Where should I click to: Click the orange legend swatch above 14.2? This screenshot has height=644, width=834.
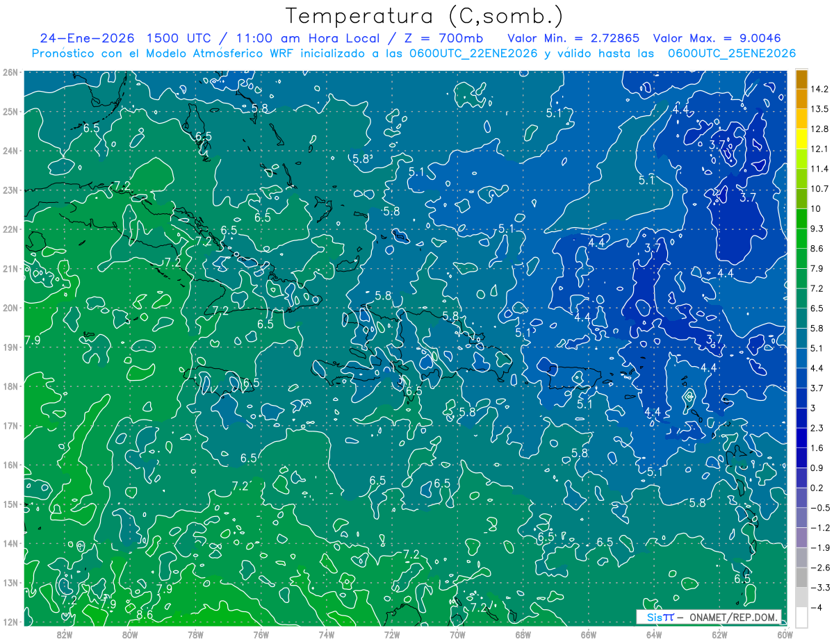pos(801,79)
